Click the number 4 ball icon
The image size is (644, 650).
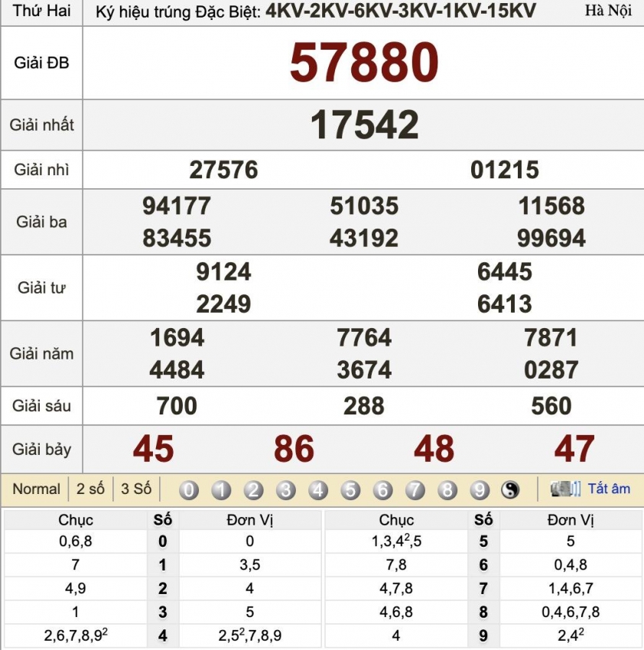(x=318, y=489)
